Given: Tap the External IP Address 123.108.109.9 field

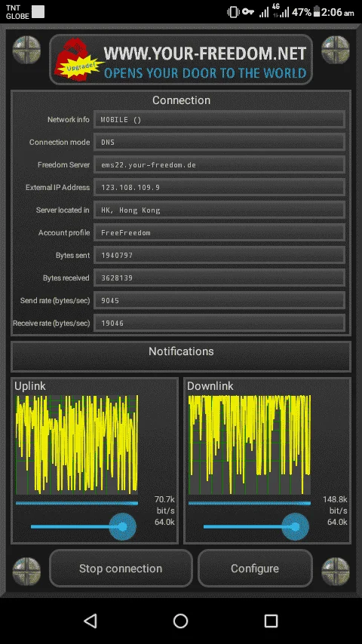Looking at the screenshot, I should pyautogui.click(x=219, y=188).
